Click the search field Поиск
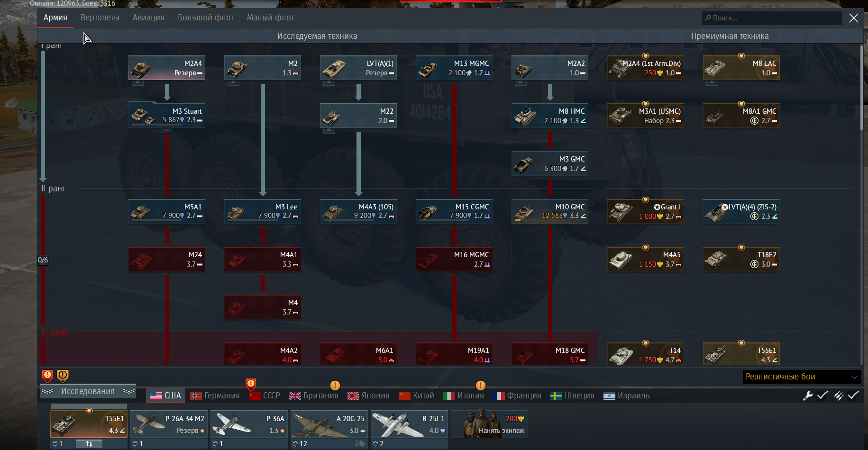 [x=772, y=18]
